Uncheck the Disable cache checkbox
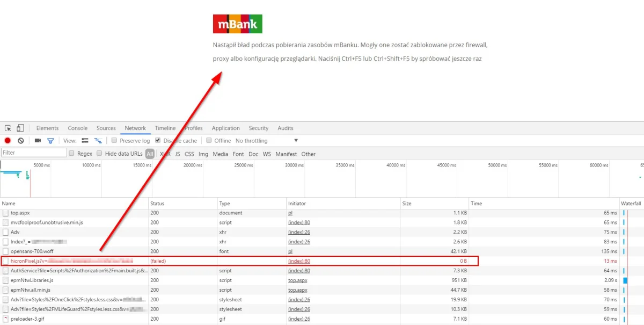The image size is (644, 325). (x=158, y=141)
